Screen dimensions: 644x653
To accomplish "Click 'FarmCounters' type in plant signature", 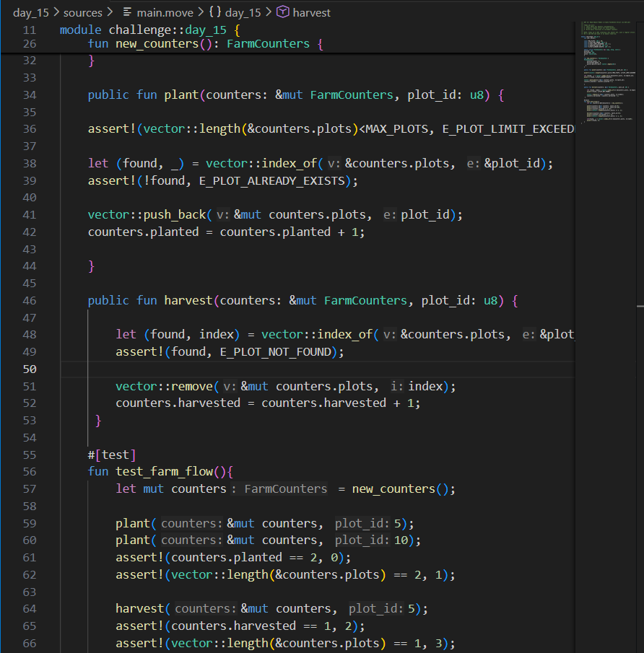I will click(352, 95).
